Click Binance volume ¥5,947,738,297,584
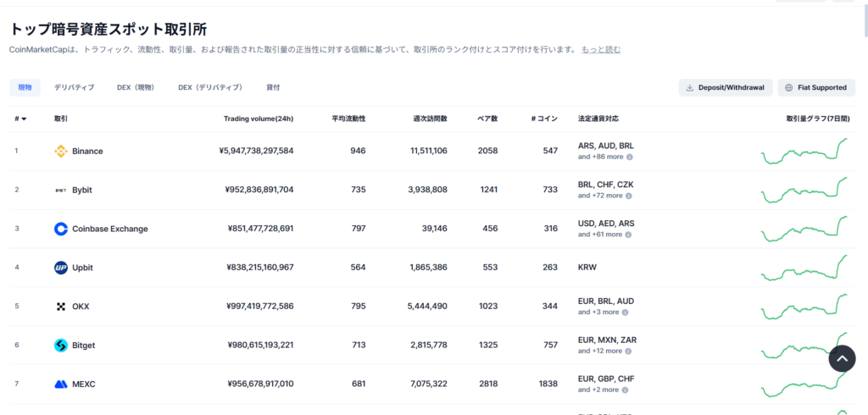868x415 pixels. pos(256,151)
